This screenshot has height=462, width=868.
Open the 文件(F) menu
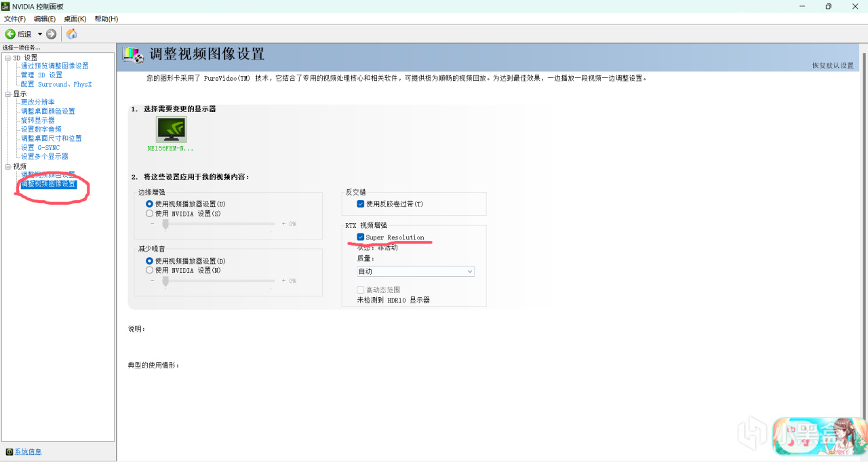(x=15, y=19)
